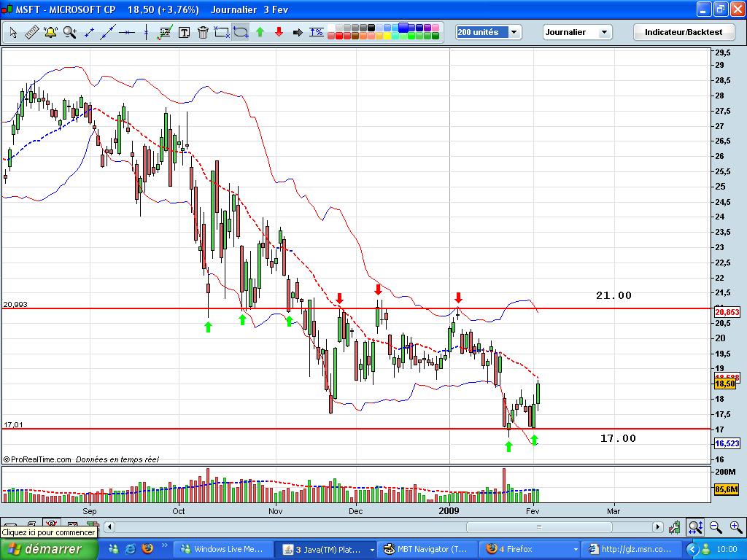Click the horizontal scrollbar thumb
Viewport: 747px width, 560px height.
pos(539,526)
